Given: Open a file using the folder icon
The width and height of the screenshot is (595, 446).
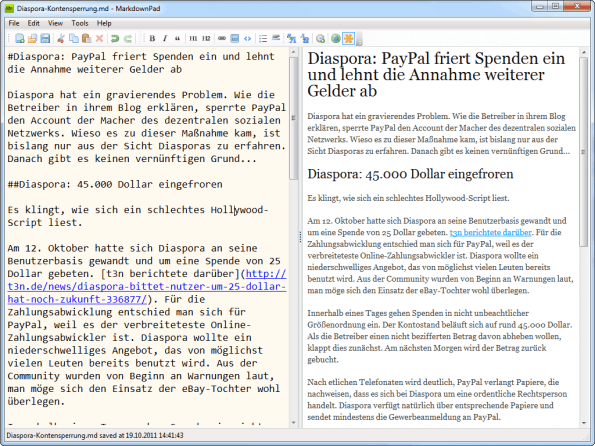Looking at the screenshot, I should (33, 38).
